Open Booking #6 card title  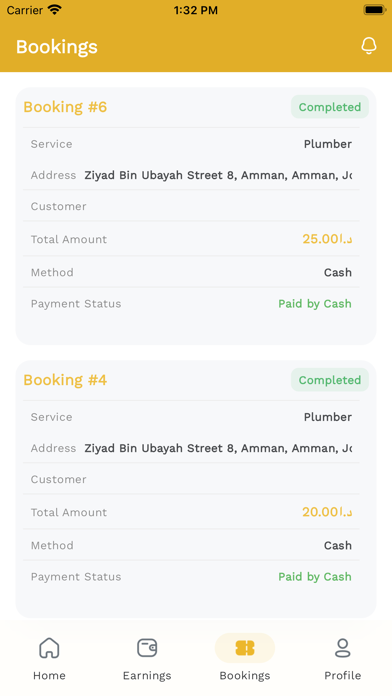65,107
